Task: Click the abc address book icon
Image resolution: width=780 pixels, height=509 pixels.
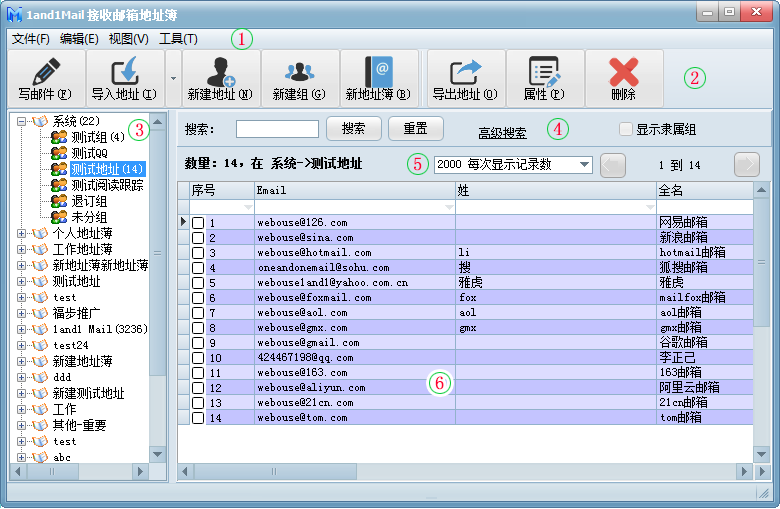Action: coord(40,457)
